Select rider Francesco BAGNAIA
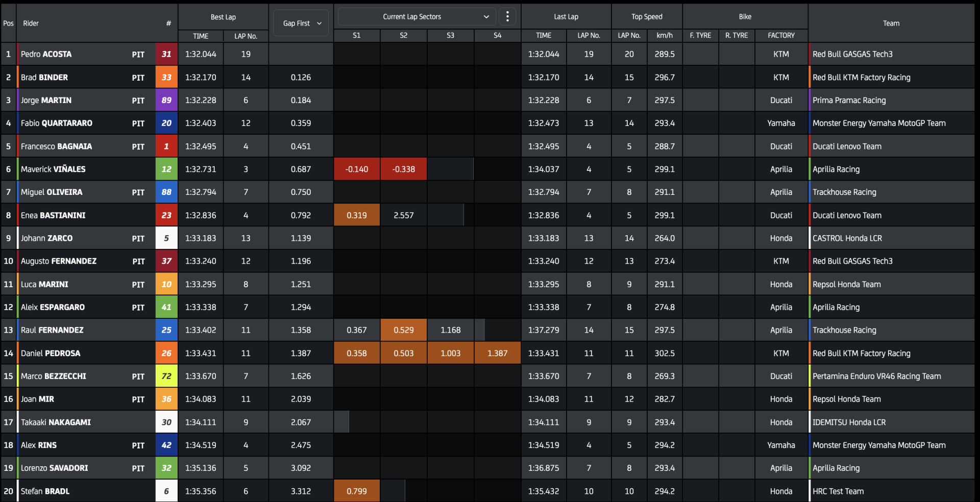 56,146
